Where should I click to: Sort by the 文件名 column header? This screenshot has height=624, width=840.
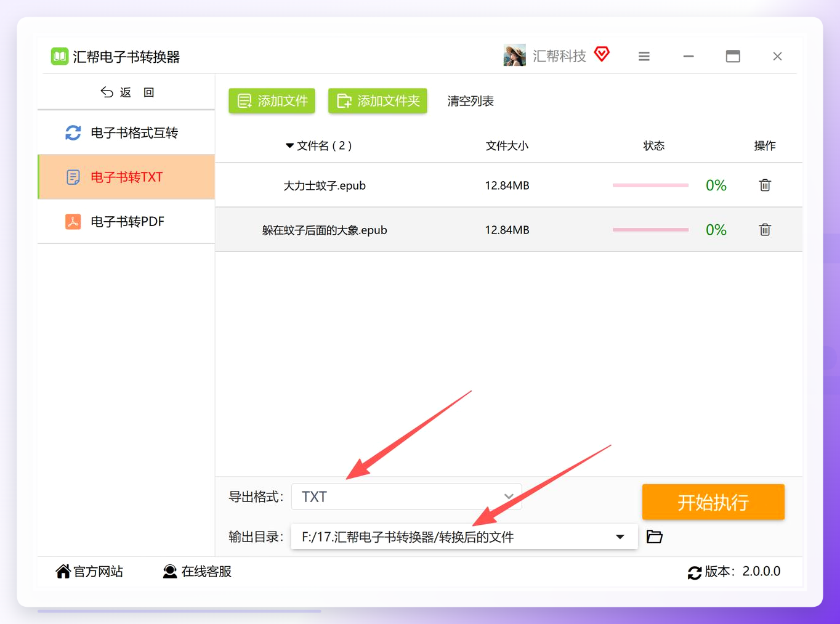coord(318,146)
